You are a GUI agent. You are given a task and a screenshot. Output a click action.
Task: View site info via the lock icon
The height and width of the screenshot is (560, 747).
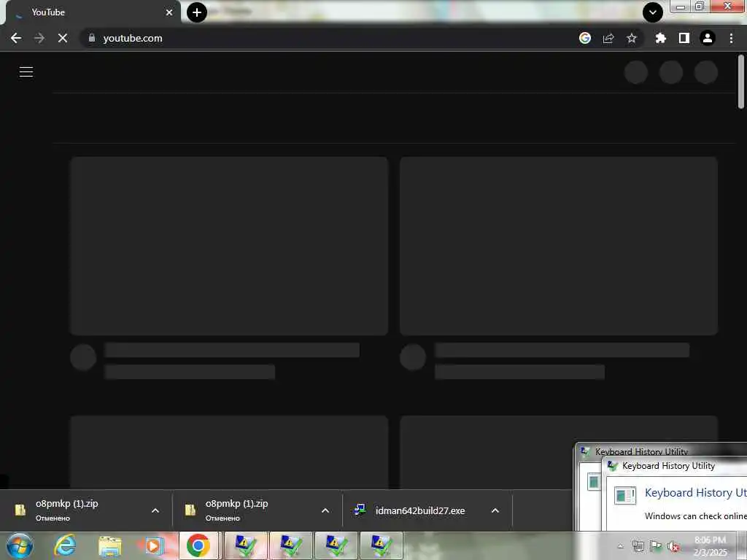(x=92, y=38)
